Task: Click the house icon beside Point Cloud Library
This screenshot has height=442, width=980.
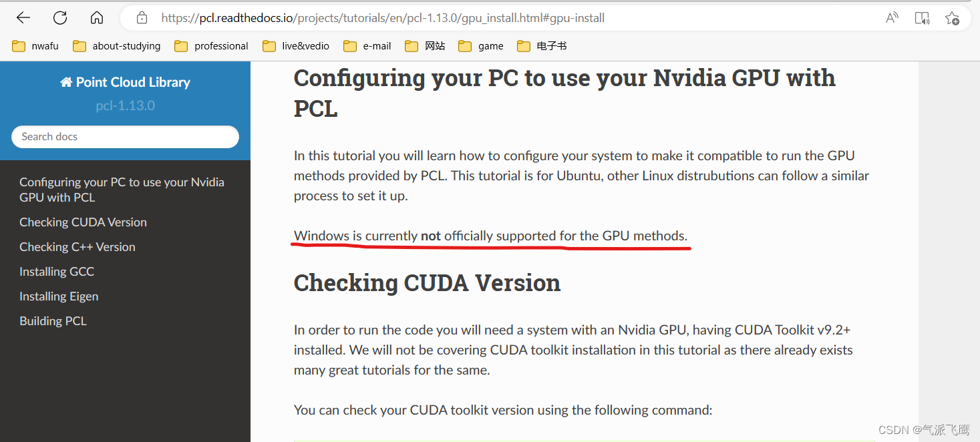Action: [x=66, y=81]
